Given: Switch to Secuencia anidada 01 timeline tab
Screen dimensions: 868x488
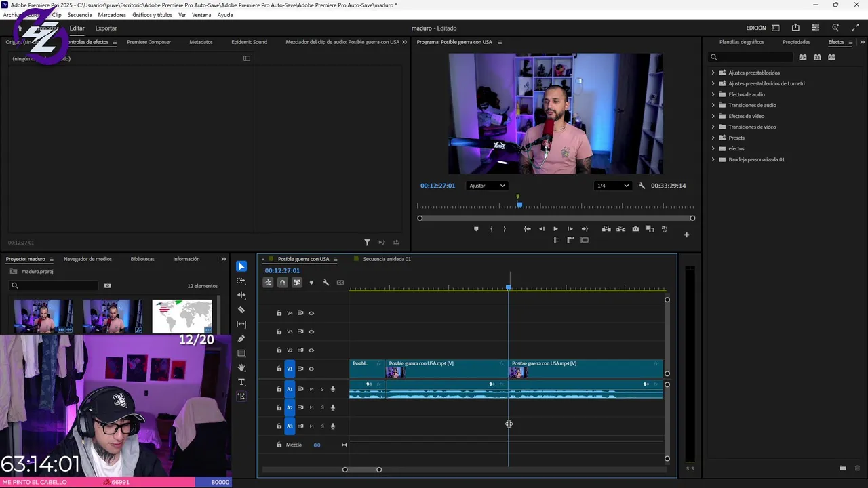Looking at the screenshot, I should (x=387, y=259).
